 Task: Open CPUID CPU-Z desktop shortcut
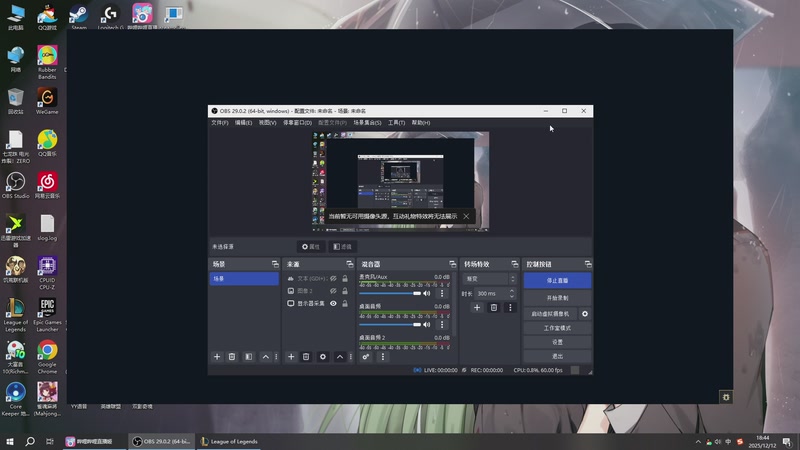(x=47, y=273)
